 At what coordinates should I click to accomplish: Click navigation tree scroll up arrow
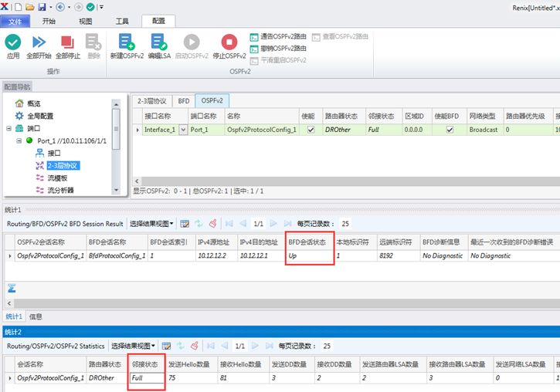[x=116, y=104]
